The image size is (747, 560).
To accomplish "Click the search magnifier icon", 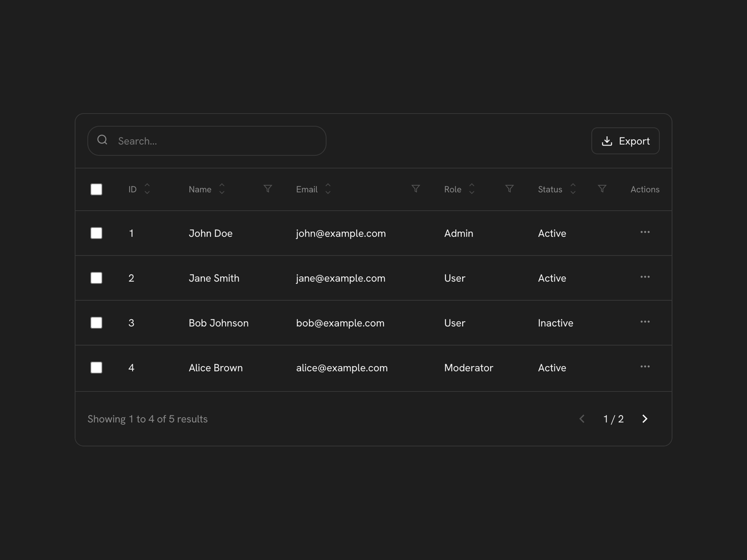I will point(103,140).
